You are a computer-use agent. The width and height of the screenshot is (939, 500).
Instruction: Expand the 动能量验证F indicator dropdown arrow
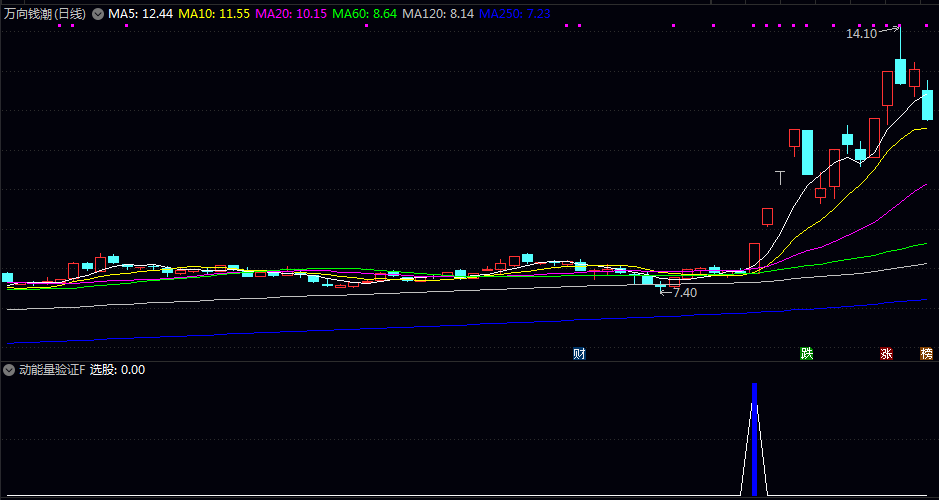pos(10,370)
